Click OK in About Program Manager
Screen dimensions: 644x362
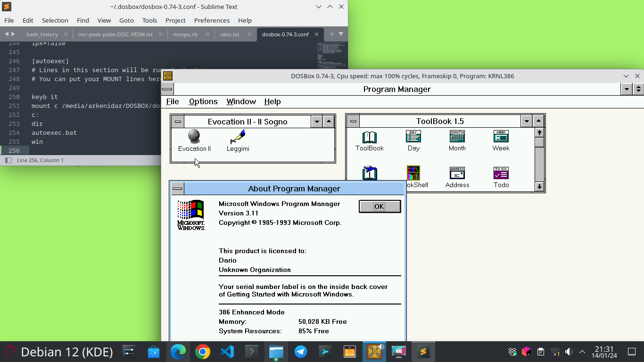coord(380,206)
